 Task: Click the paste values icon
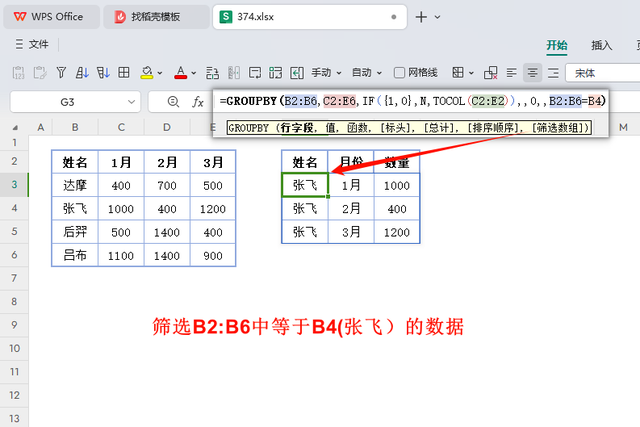point(18,73)
